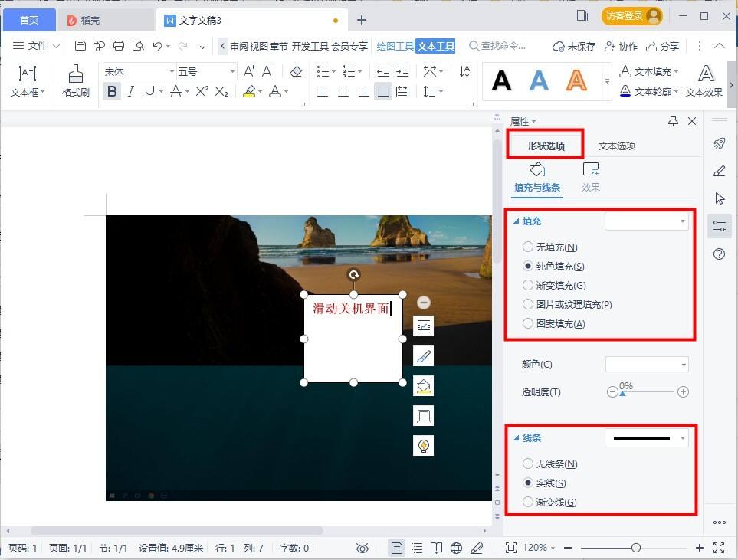Click the Save icon in quick toolbar
This screenshot has width=738, height=560.
[80, 46]
